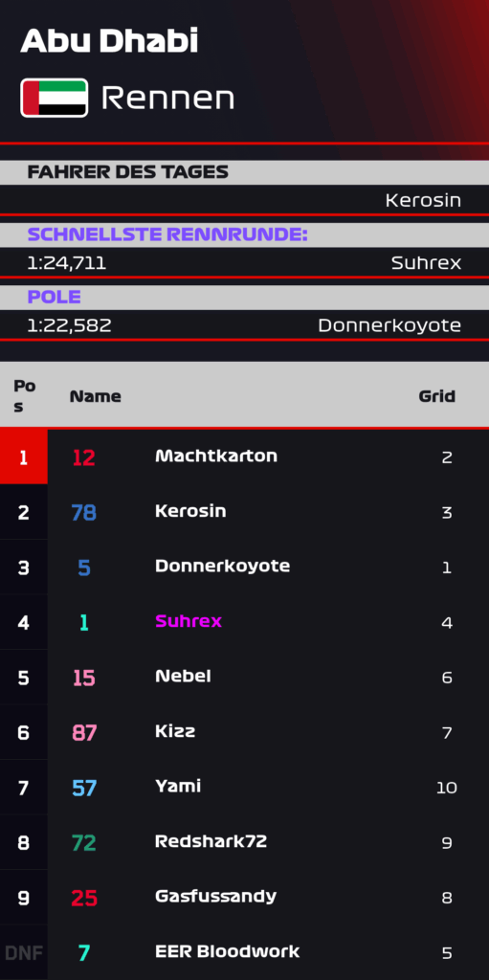Click the red position 1 box

24,457
